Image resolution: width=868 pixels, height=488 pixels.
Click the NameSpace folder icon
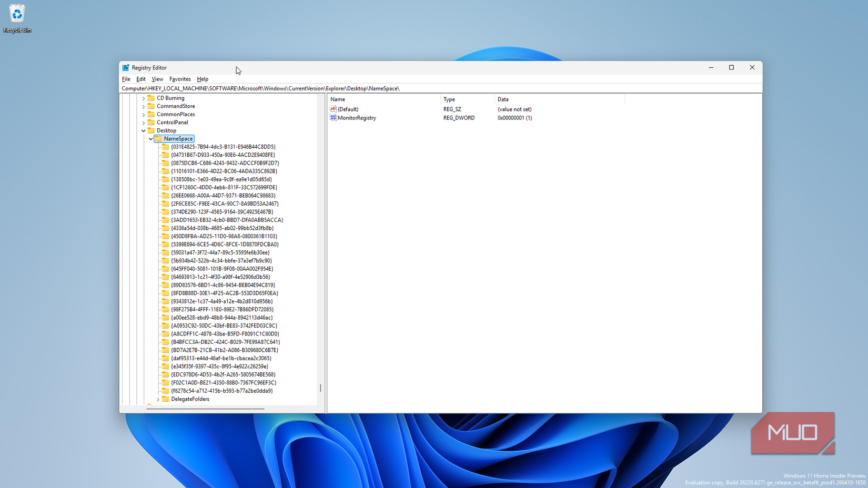[159, 138]
